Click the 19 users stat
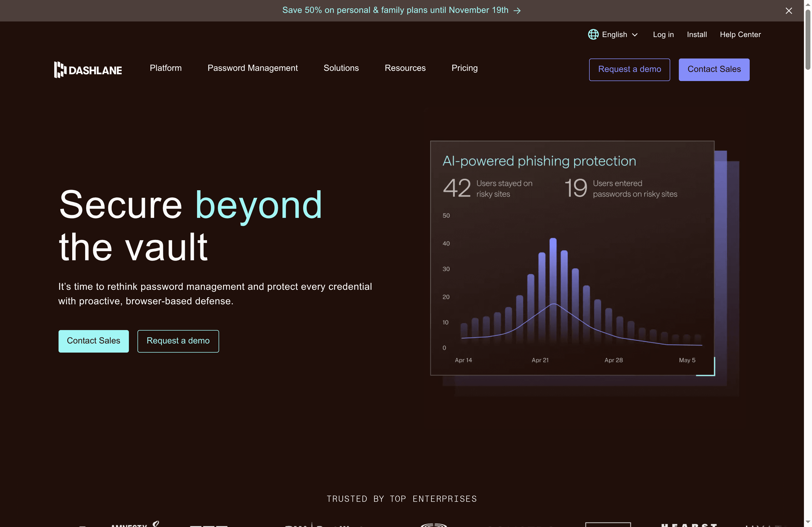 click(x=621, y=188)
